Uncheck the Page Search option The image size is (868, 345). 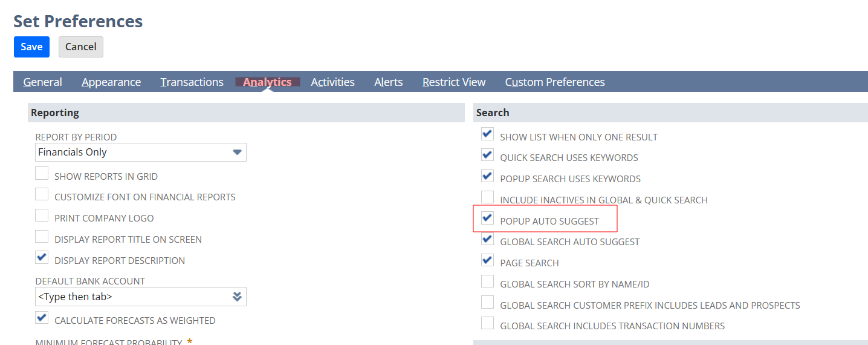point(487,261)
